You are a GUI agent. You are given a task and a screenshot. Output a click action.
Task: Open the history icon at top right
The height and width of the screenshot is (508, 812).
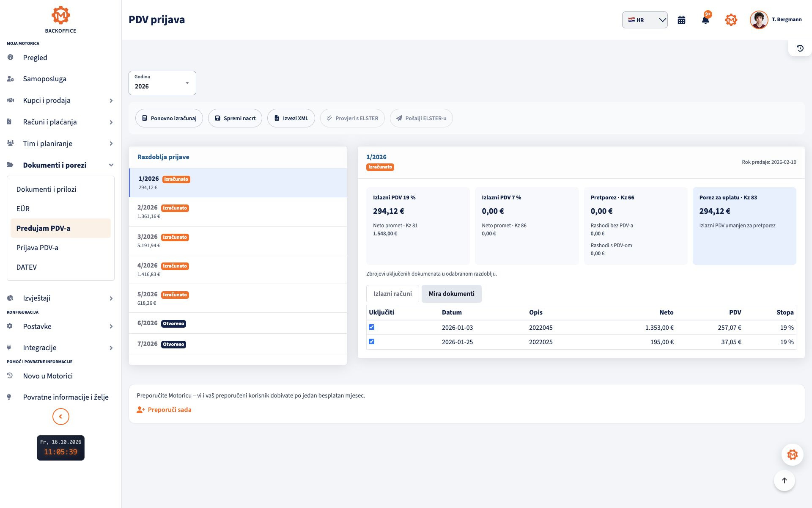click(800, 48)
